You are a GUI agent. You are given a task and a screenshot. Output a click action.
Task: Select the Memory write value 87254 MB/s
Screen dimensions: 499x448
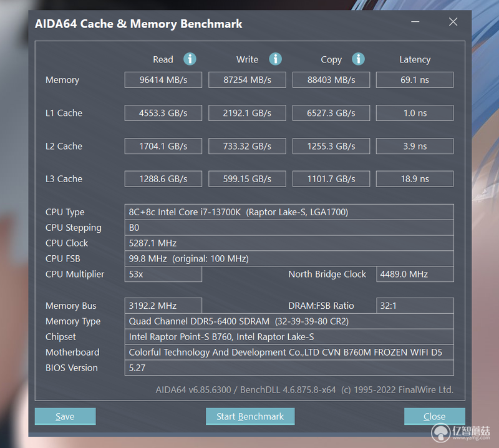click(x=247, y=80)
